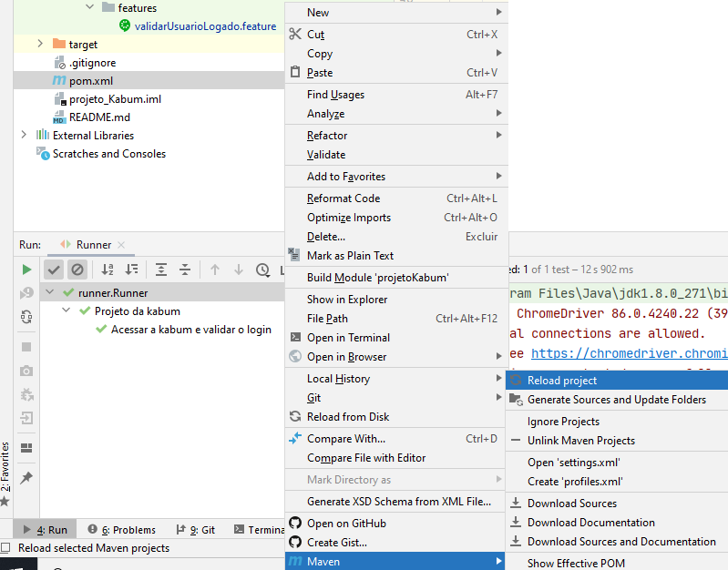728x570 pixels.
Task: Open the Local History submenu
Action: (x=396, y=379)
